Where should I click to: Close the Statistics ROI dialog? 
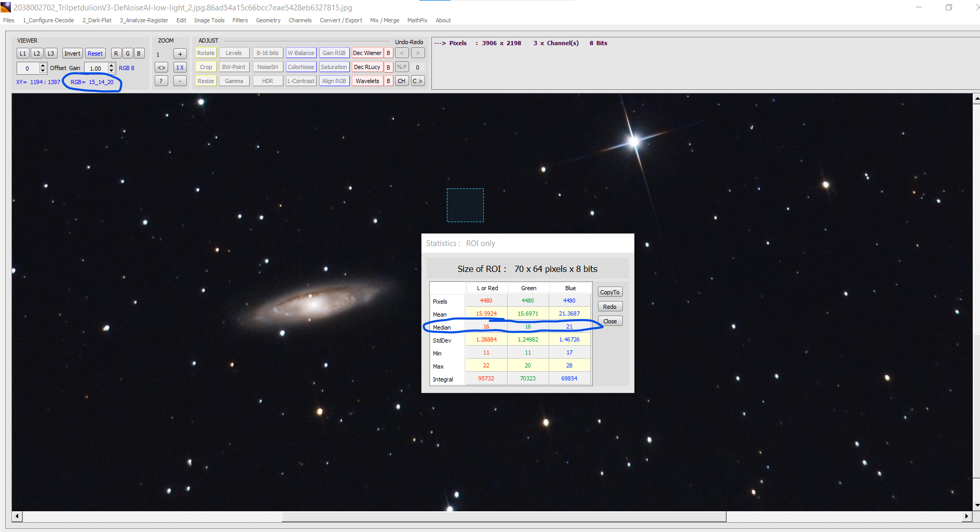(x=610, y=321)
